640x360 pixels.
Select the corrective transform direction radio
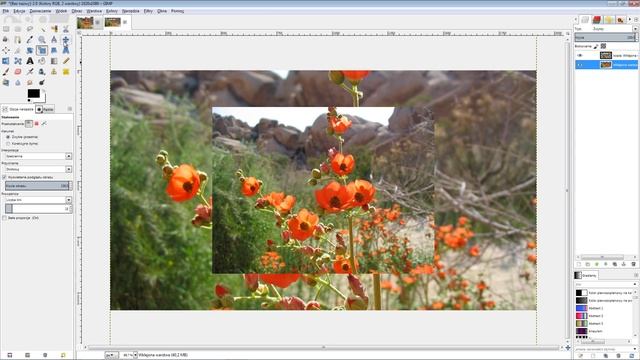click(8, 144)
